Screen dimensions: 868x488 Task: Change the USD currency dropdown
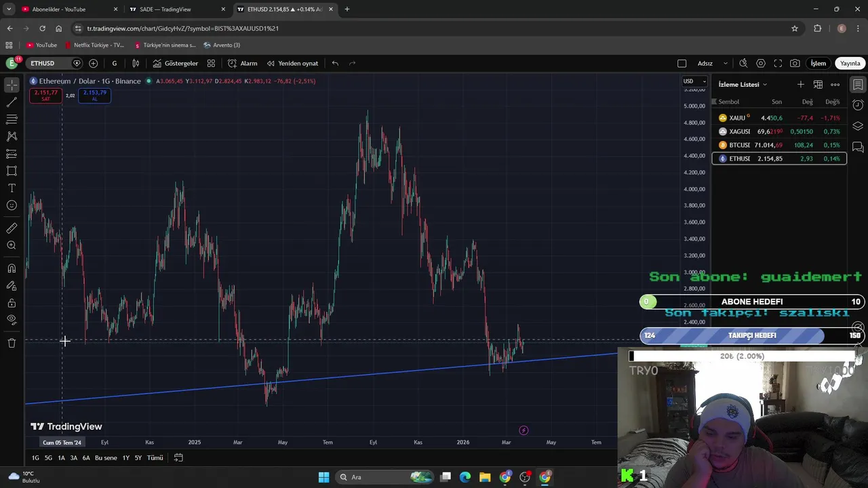694,81
